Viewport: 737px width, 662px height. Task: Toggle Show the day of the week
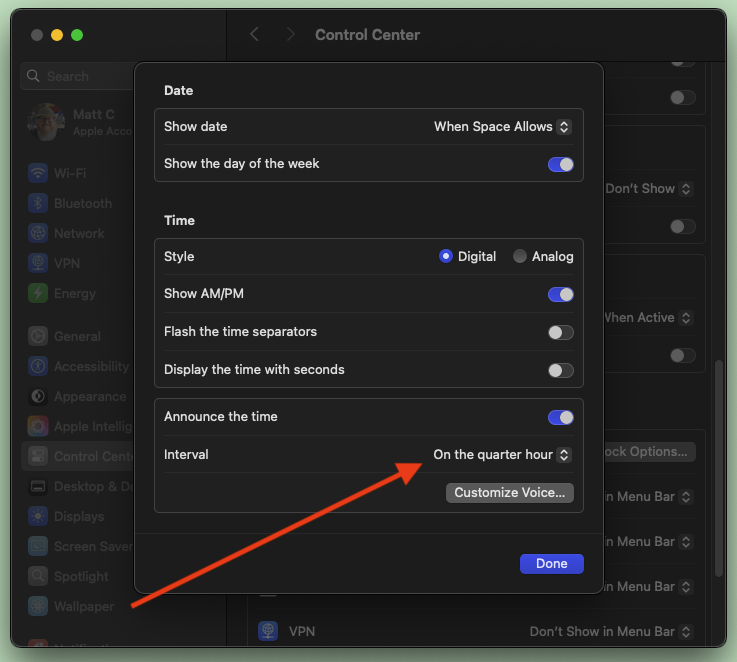click(x=561, y=165)
